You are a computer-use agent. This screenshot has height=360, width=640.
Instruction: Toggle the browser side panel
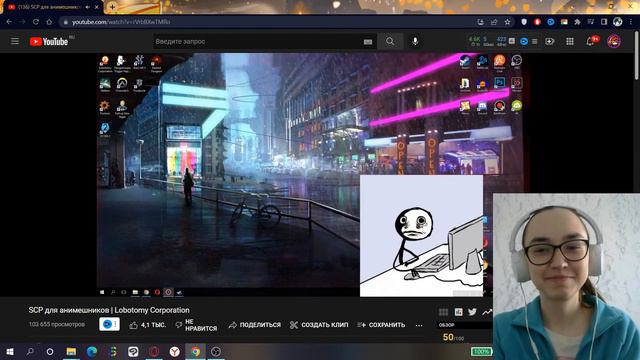604,22
